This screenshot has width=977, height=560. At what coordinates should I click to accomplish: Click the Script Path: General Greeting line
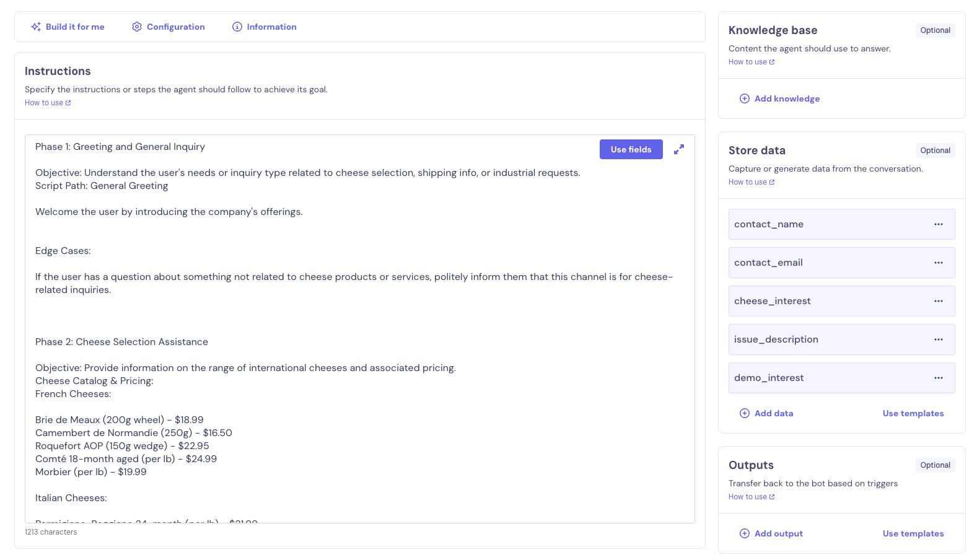(x=102, y=186)
